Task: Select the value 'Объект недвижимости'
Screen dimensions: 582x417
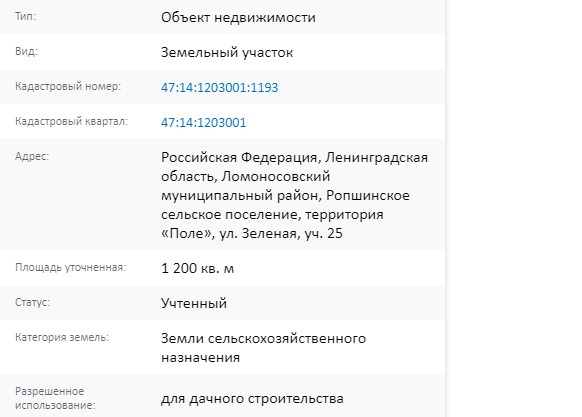Action: coord(238,17)
